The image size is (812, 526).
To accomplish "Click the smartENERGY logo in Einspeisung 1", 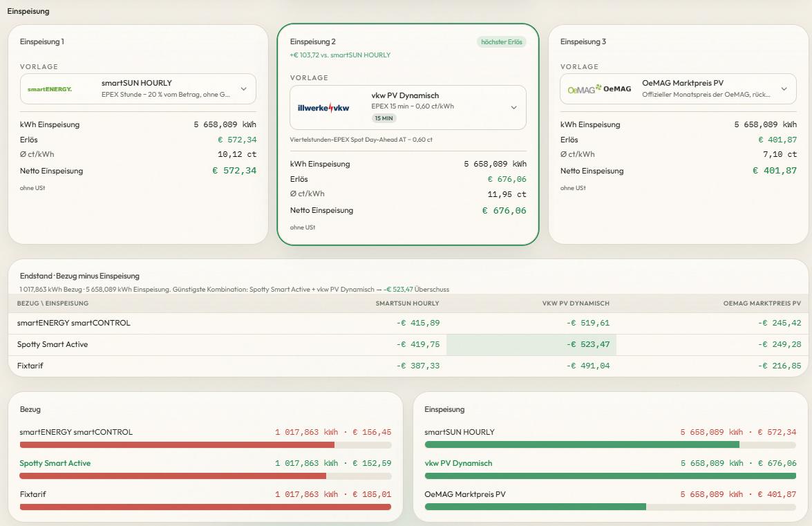I will (x=50, y=89).
